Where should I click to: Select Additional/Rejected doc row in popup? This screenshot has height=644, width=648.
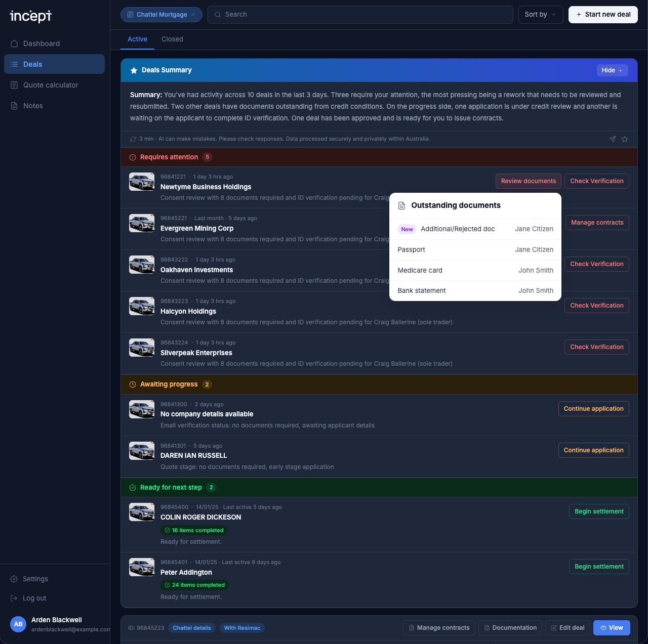[x=475, y=229]
